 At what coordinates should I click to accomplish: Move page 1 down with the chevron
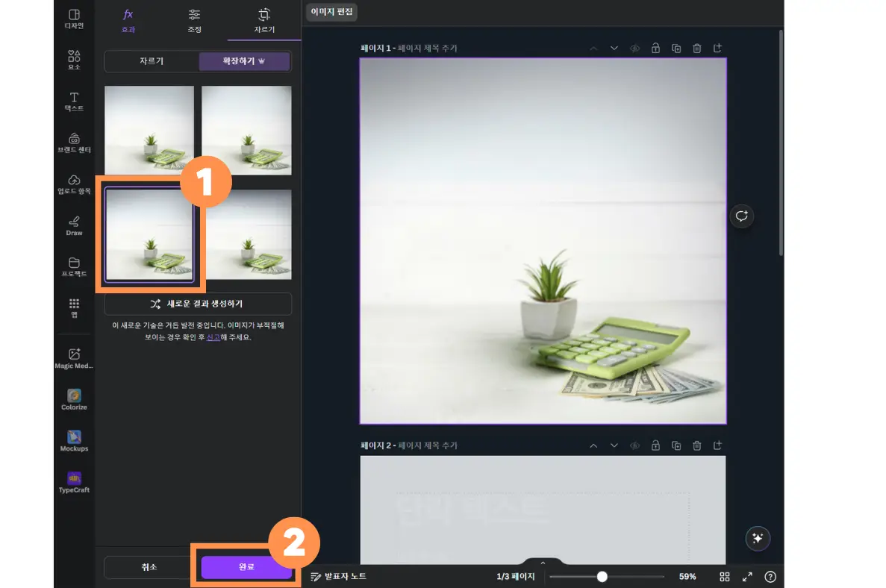pos(614,49)
